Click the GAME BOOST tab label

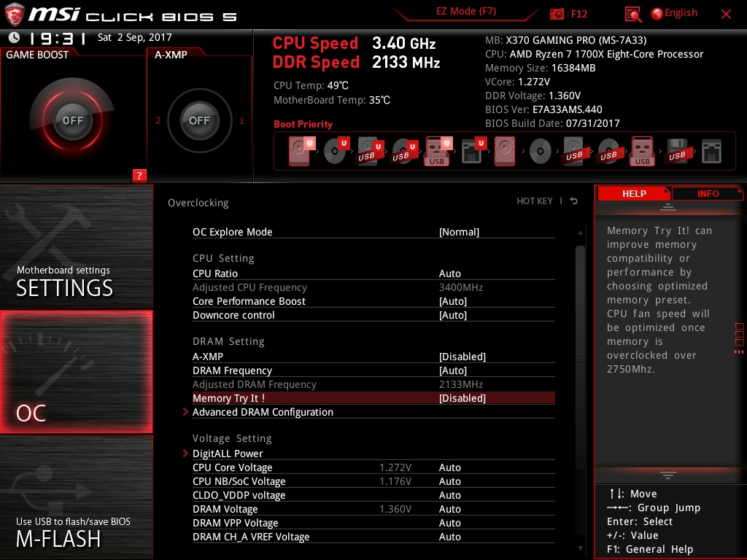pos(37,55)
